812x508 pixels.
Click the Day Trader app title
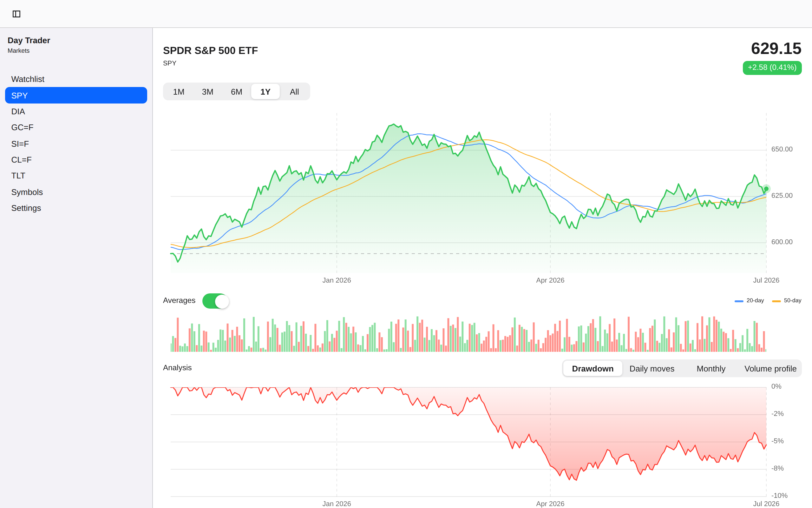coord(29,40)
